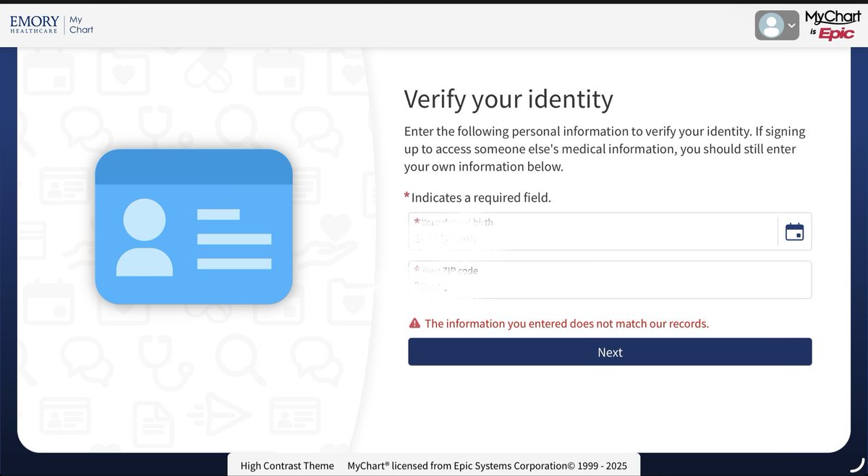Click the Epic Systems Corporation copyright text
The height and width of the screenshot is (476, 868).
point(487,466)
